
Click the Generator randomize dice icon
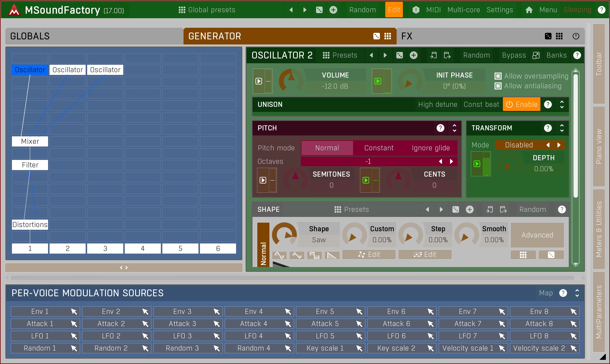pyautogui.click(x=376, y=36)
